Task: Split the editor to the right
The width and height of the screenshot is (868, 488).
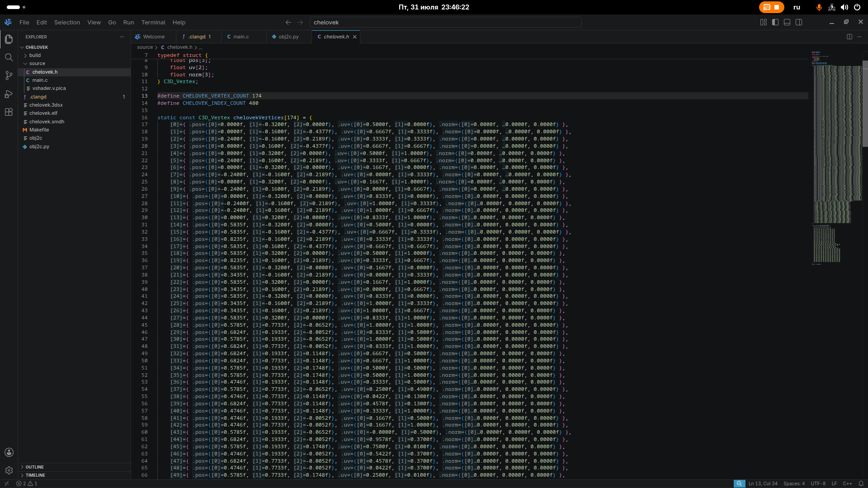Action: pyautogui.click(x=849, y=37)
